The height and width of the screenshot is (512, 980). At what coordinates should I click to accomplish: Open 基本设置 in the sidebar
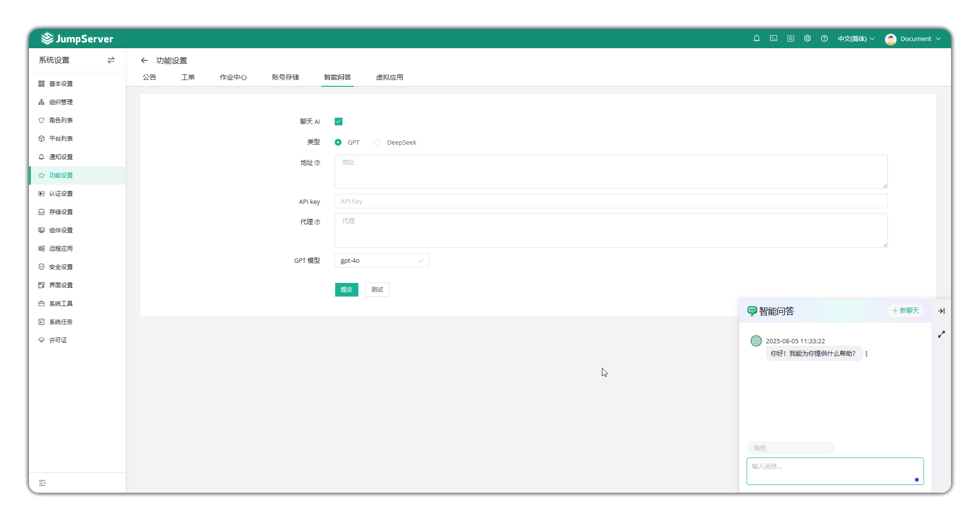click(x=77, y=84)
